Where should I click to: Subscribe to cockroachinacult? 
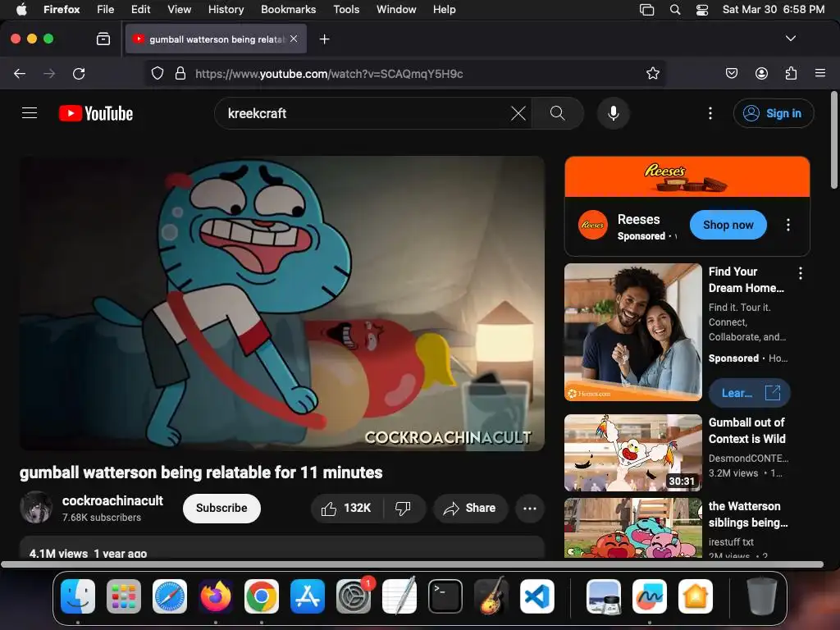221,508
